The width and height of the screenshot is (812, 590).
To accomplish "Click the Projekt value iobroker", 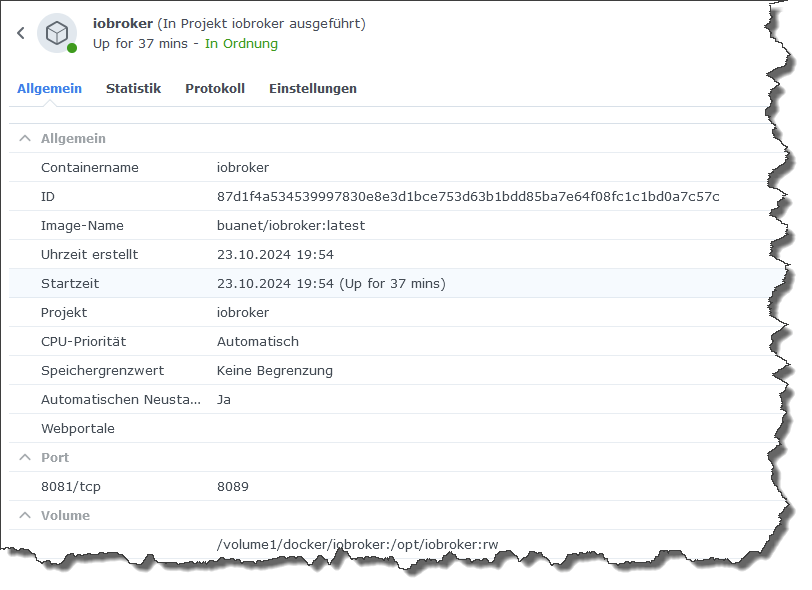I will 243,313.
